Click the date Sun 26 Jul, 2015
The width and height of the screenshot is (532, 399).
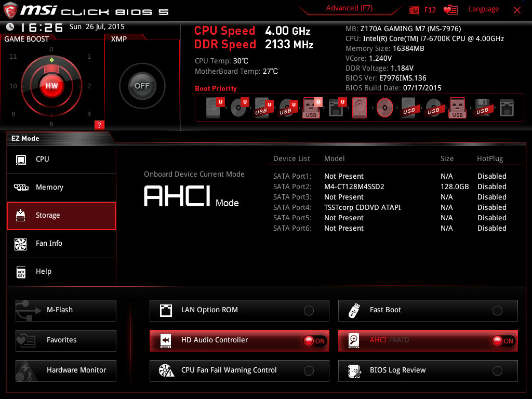pos(97,26)
